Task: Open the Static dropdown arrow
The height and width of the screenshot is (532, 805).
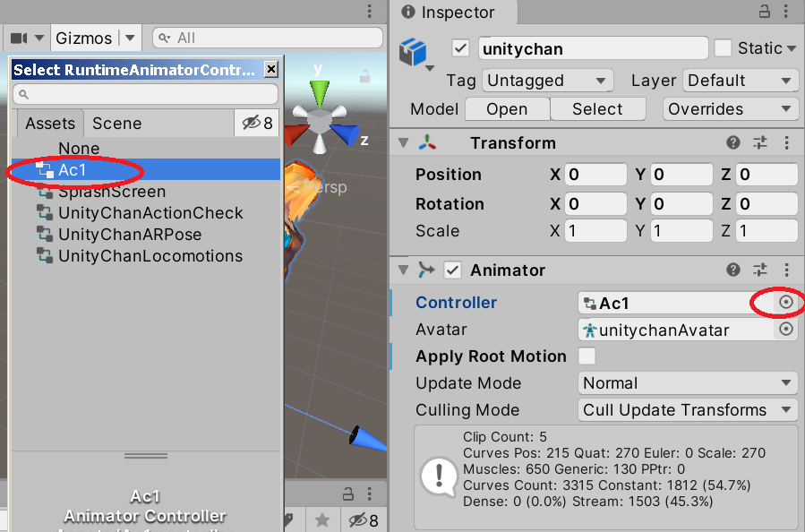Action: pyautogui.click(x=791, y=48)
